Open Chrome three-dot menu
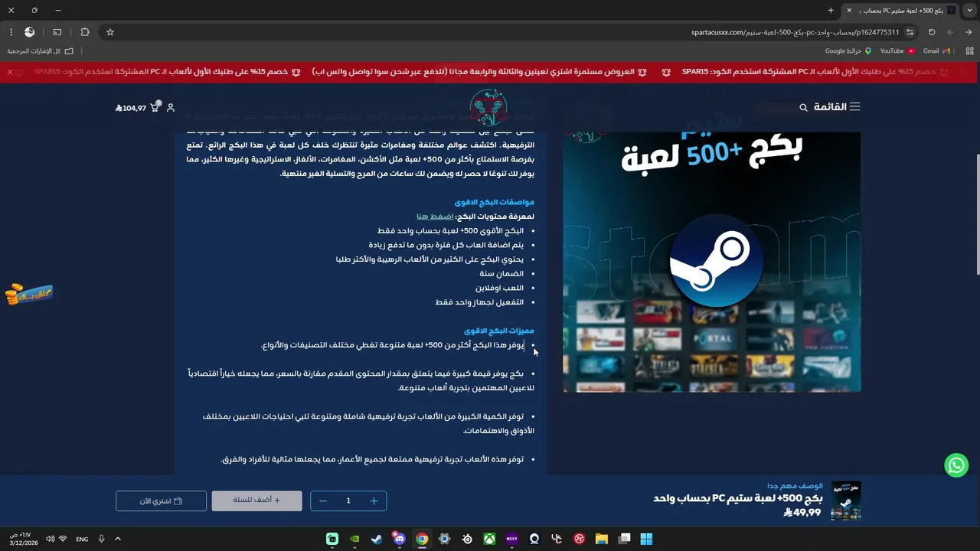The height and width of the screenshot is (551, 980). (x=11, y=32)
